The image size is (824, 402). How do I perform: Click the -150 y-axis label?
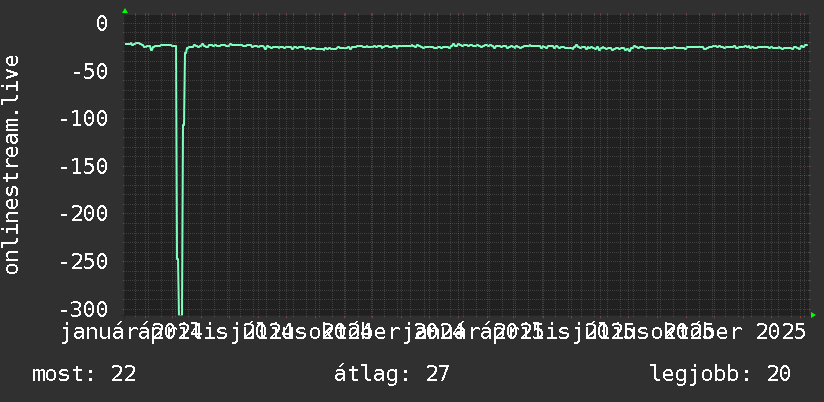[x=84, y=166]
